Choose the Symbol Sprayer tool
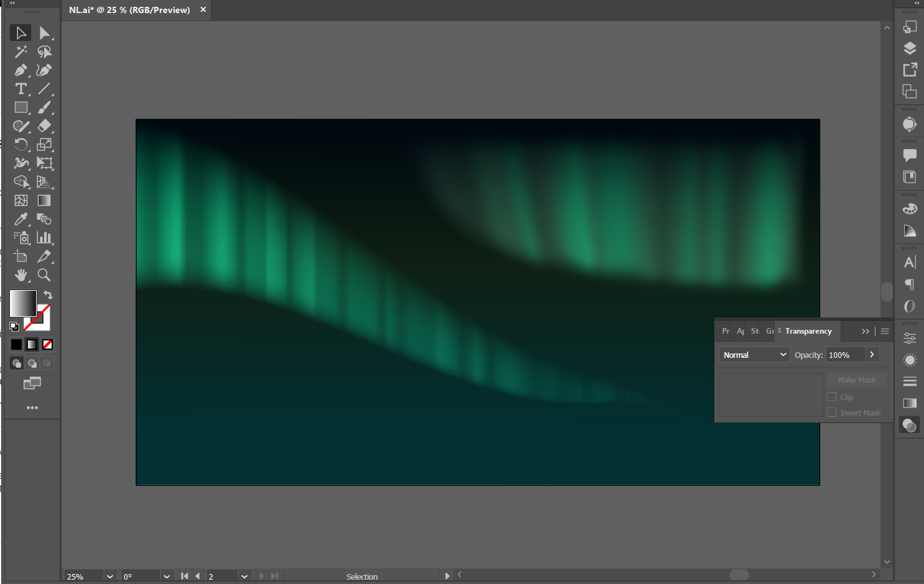 click(21, 238)
